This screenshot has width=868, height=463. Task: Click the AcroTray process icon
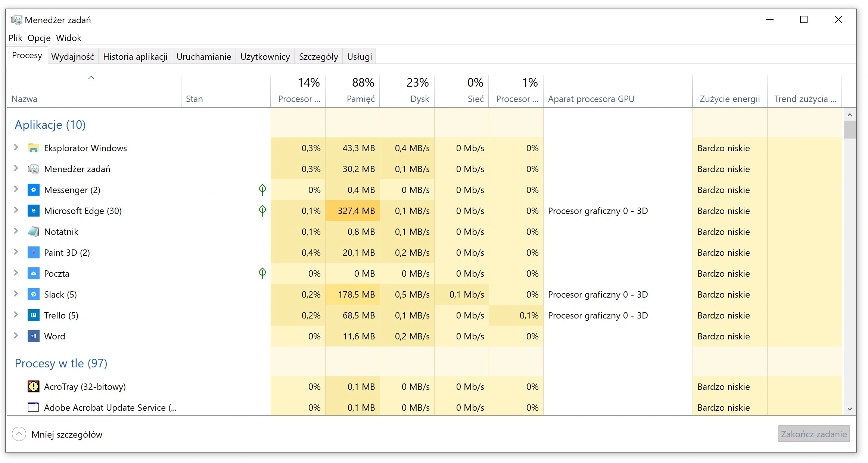(x=34, y=386)
